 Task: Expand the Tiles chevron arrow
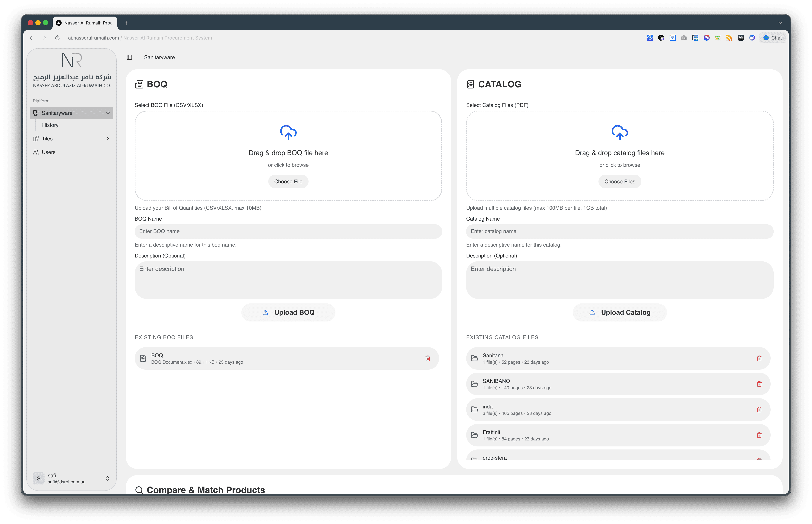(108, 139)
